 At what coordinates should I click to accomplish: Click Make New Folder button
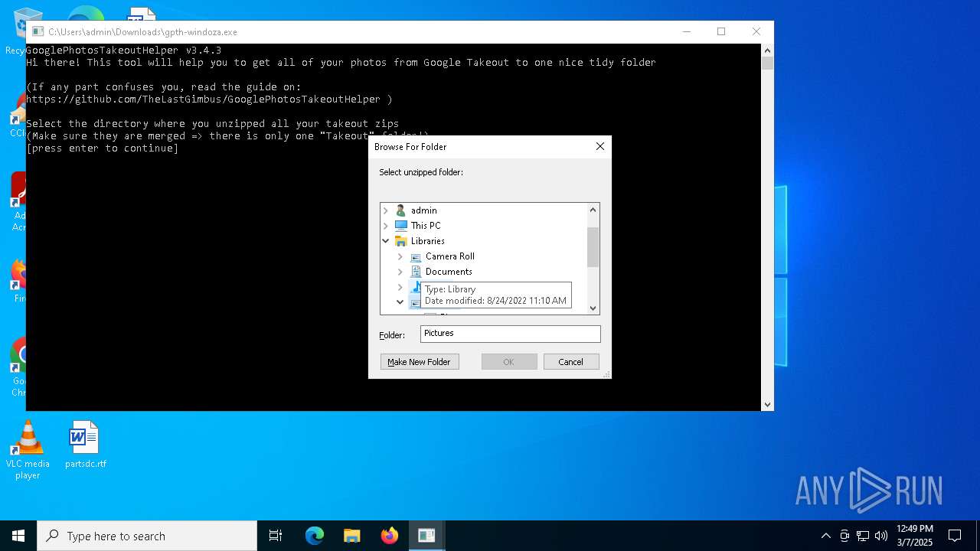tap(420, 362)
